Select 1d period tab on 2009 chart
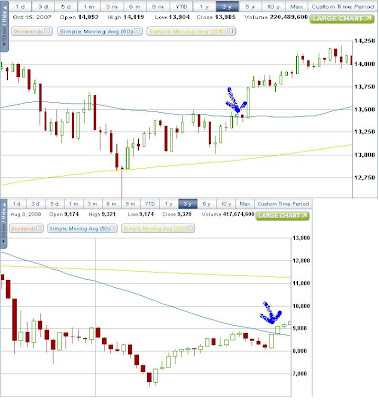 point(17,204)
